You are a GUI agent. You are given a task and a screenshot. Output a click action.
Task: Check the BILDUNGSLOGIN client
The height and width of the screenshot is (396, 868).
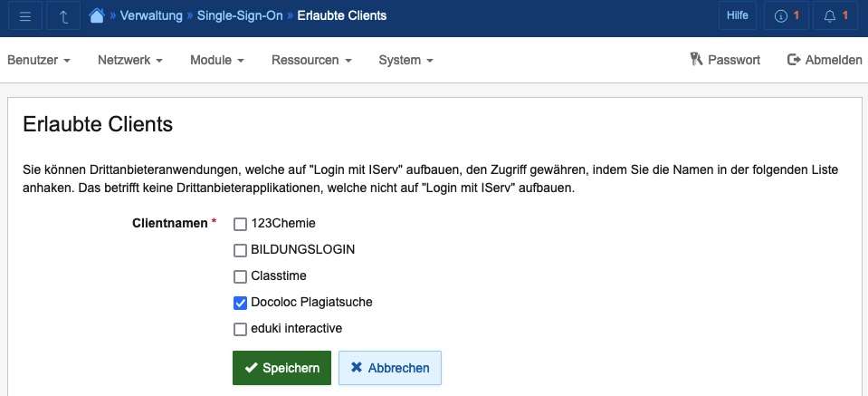coord(241,250)
